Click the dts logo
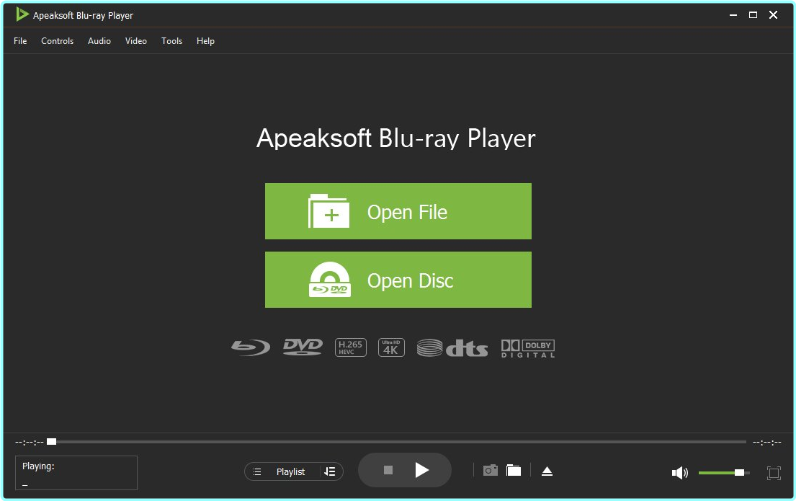Viewport: 796px width, 501px height. (452, 348)
